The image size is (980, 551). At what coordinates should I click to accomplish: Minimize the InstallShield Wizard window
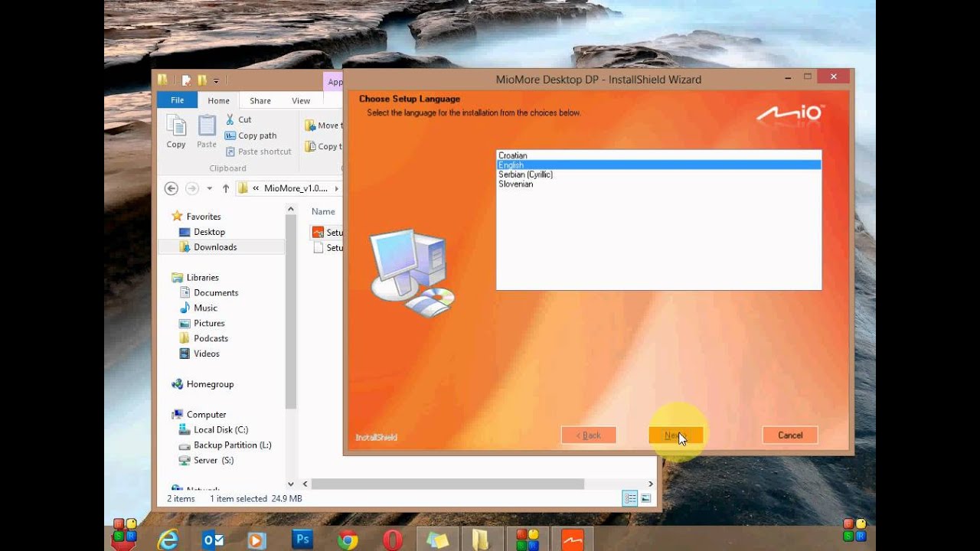click(x=788, y=77)
